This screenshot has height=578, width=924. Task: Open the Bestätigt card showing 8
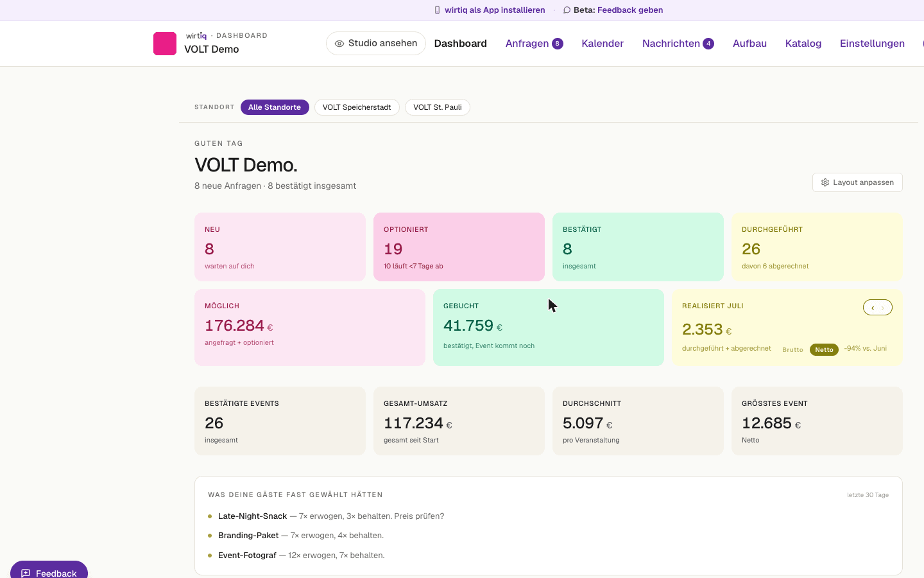(638, 247)
